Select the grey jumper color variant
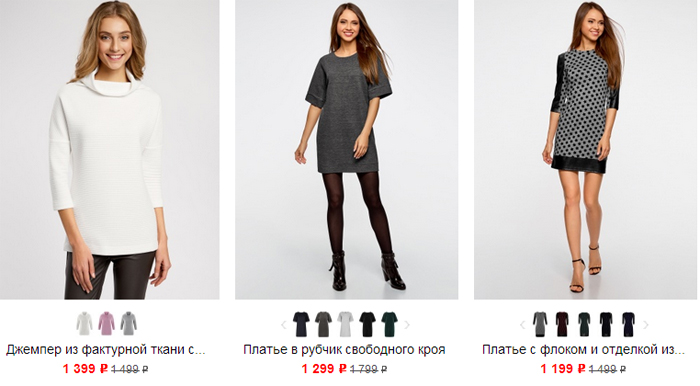700x386 pixels. click(129, 324)
